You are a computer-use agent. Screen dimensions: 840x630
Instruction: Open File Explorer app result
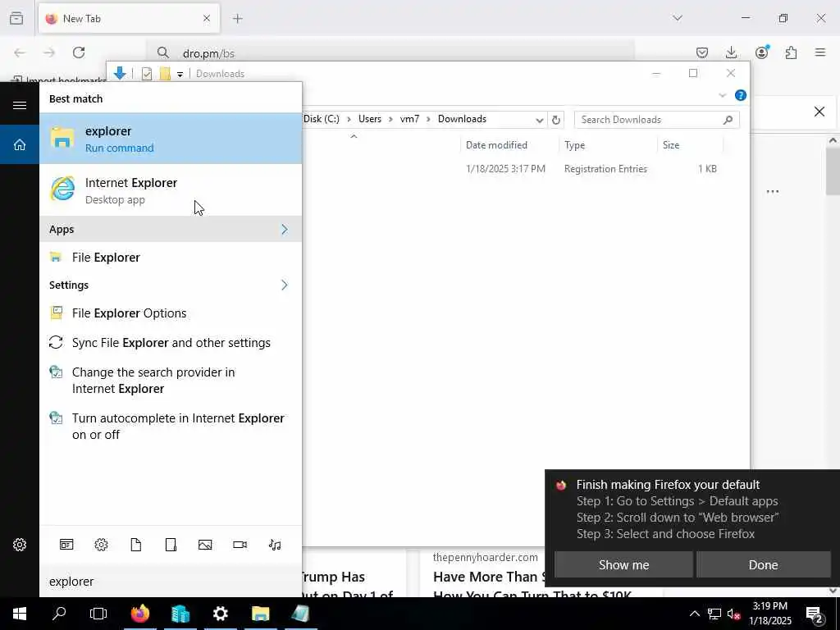[171, 258]
